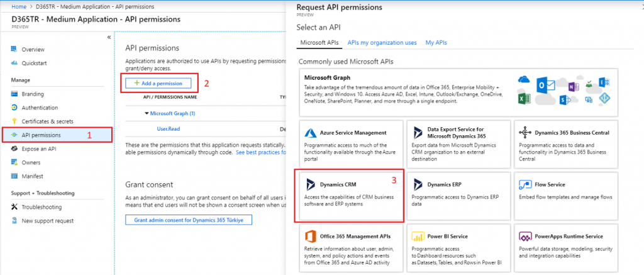Click the Microsoft Graph product icons cluster
644x275 pixels.
(565, 89)
